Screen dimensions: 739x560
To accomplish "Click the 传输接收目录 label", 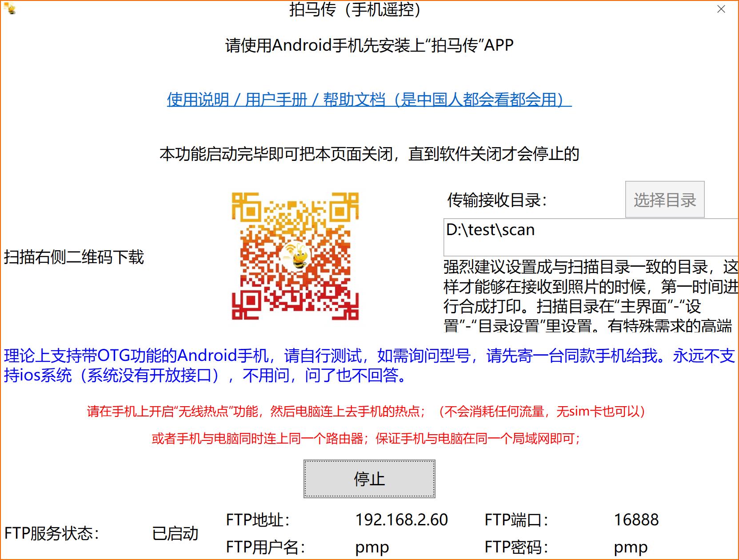I will [x=496, y=200].
